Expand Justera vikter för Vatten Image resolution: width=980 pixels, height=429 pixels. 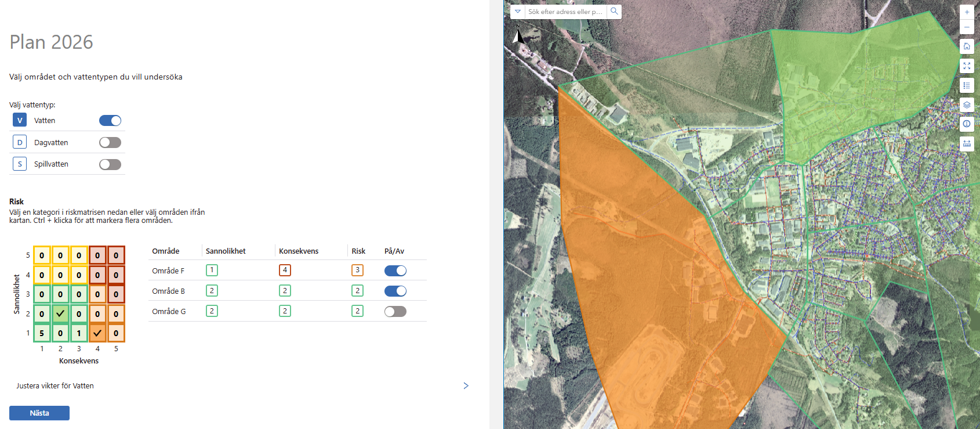pos(466,386)
